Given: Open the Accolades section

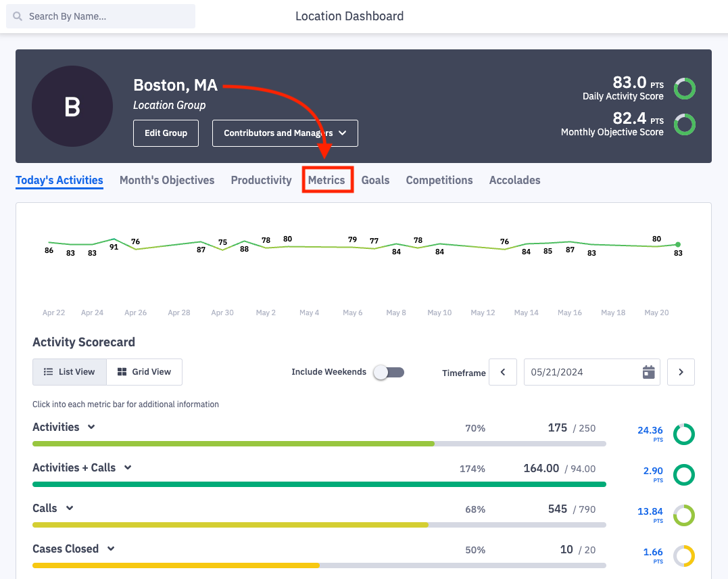Looking at the screenshot, I should [514, 180].
